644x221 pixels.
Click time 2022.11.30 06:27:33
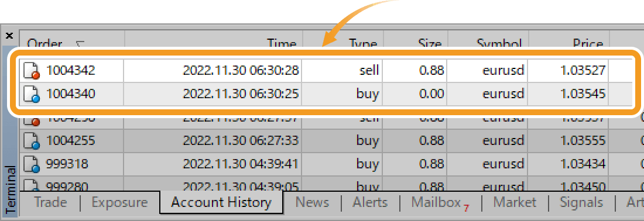tap(240, 141)
